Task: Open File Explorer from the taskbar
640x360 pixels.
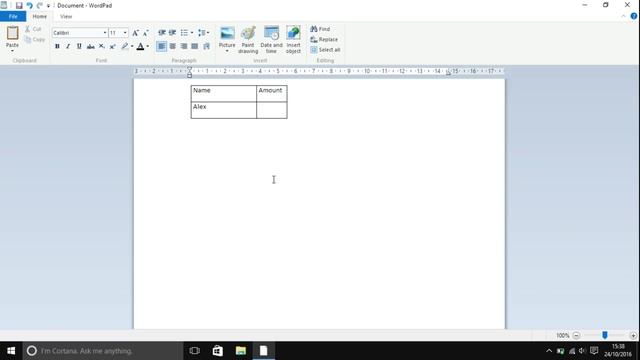Action: click(241, 351)
